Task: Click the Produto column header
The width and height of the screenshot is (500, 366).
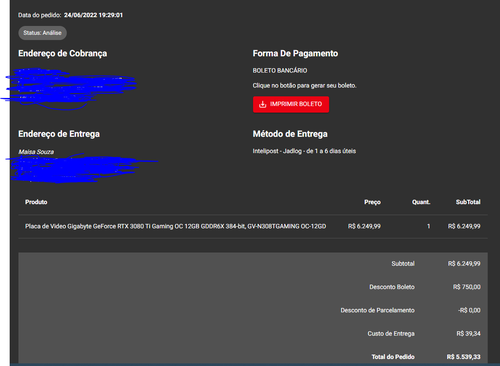Action: pos(36,202)
